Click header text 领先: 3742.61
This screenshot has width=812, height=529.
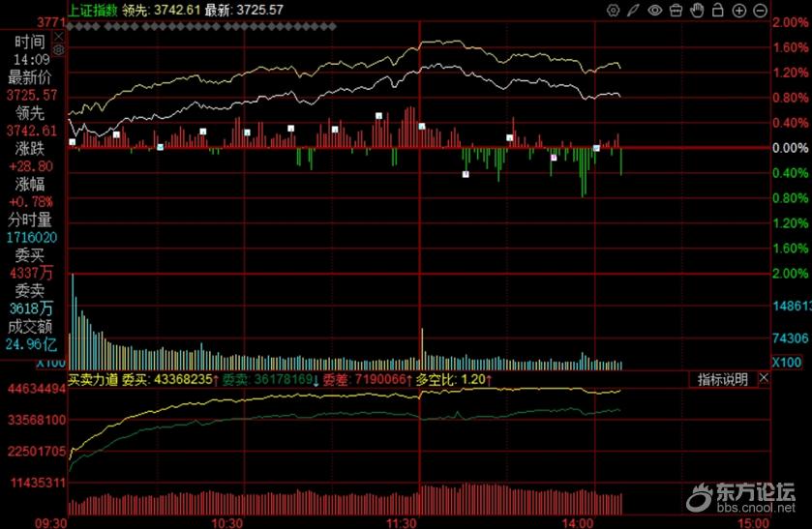pos(161,10)
